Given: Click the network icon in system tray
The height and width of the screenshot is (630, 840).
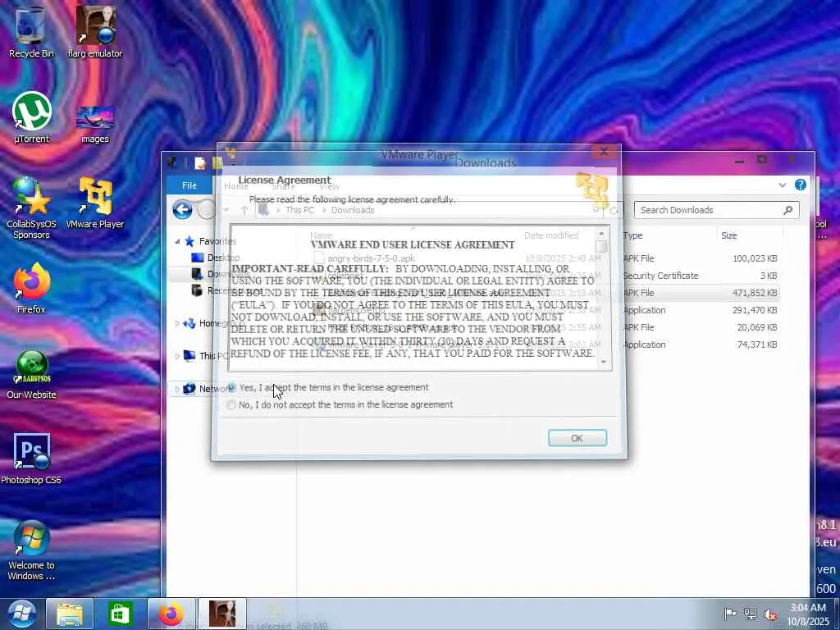Looking at the screenshot, I should pyautogui.click(x=750, y=614).
